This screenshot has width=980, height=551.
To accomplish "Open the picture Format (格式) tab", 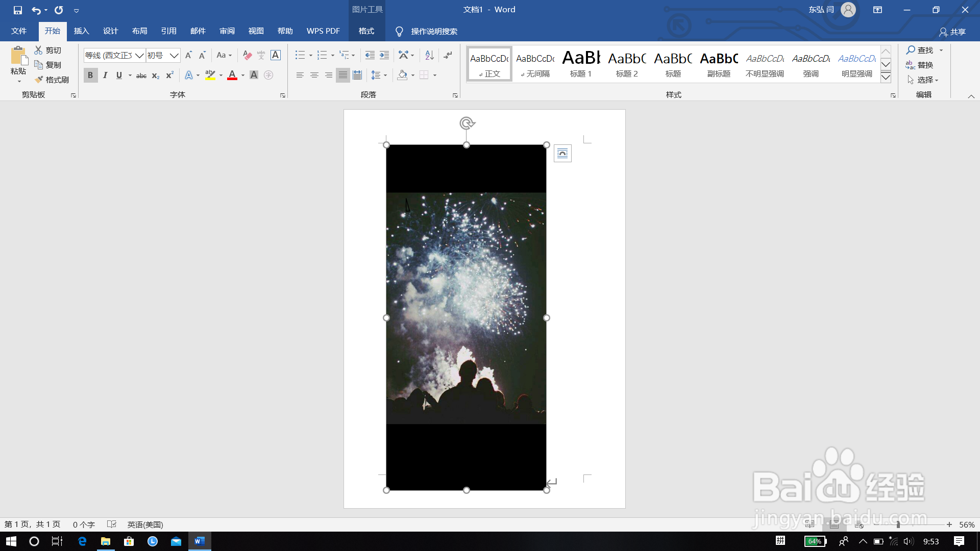I will click(x=366, y=31).
